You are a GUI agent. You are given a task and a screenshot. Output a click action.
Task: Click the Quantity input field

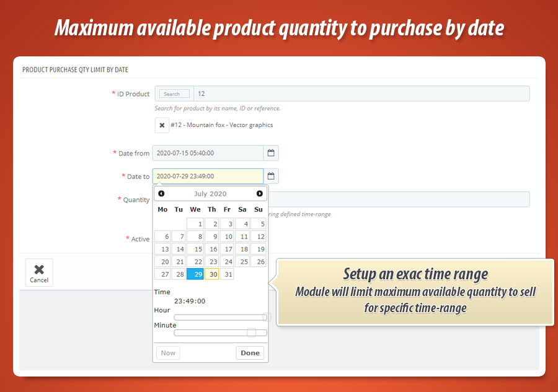[x=400, y=199]
